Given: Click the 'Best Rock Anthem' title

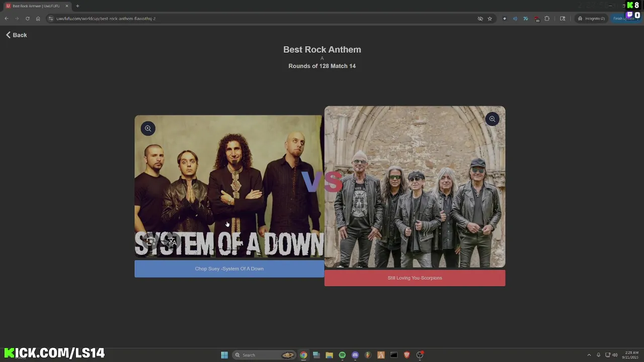Looking at the screenshot, I should click(322, 49).
